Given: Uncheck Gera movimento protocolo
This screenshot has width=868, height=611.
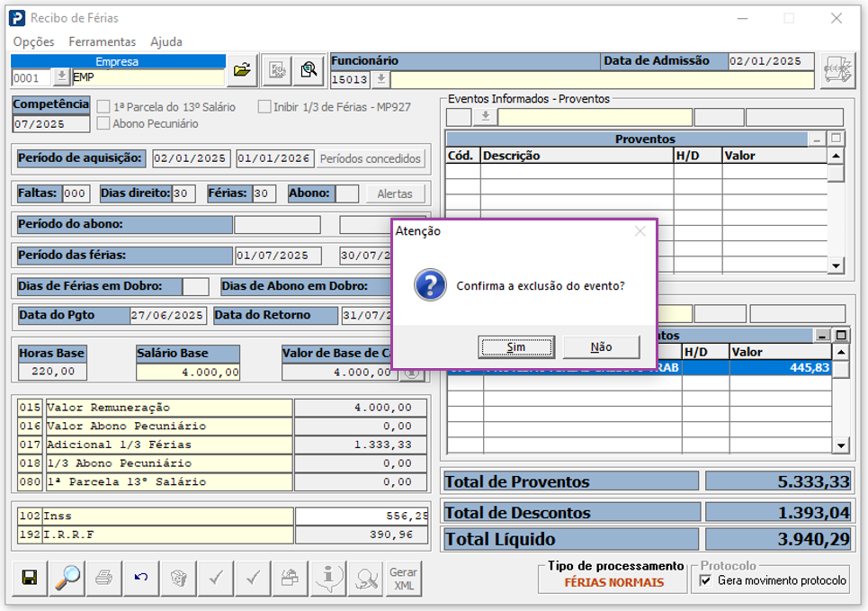Looking at the screenshot, I should 706,580.
